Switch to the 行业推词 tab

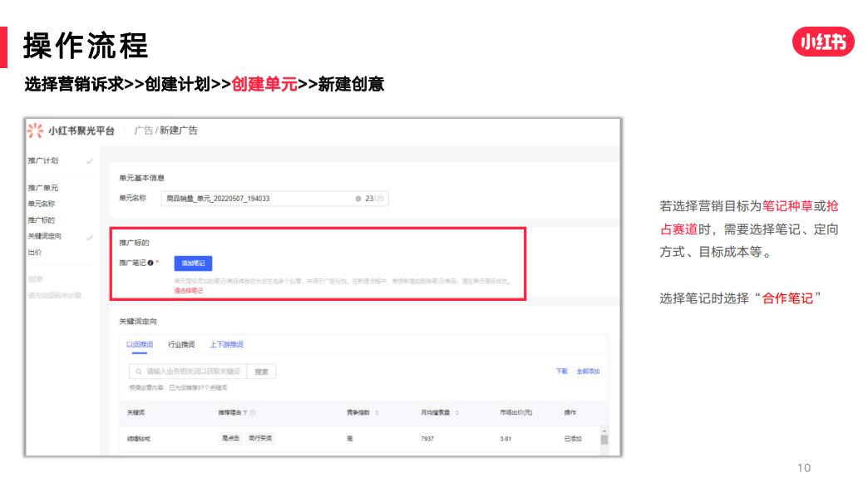tap(181, 345)
